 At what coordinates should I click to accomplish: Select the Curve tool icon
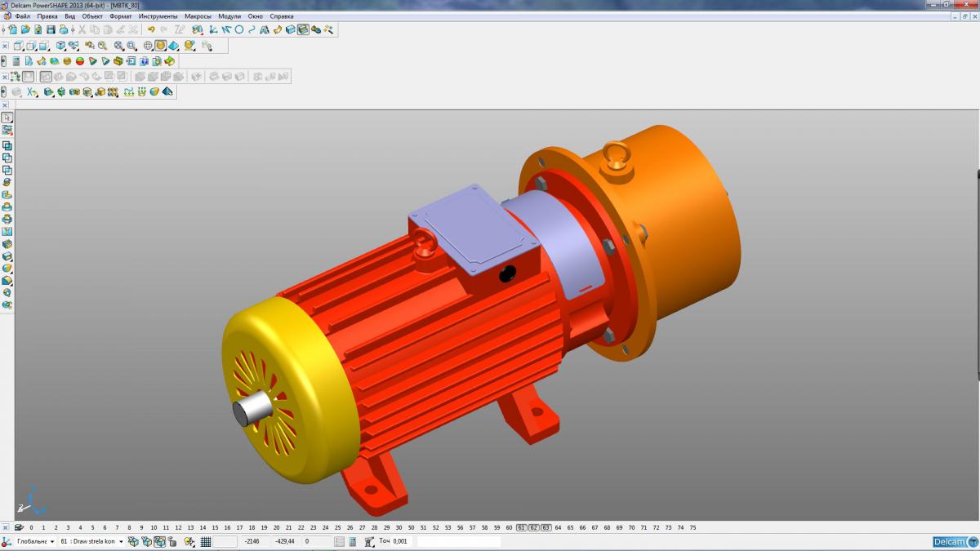pyautogui.click(x=252, y=29)
